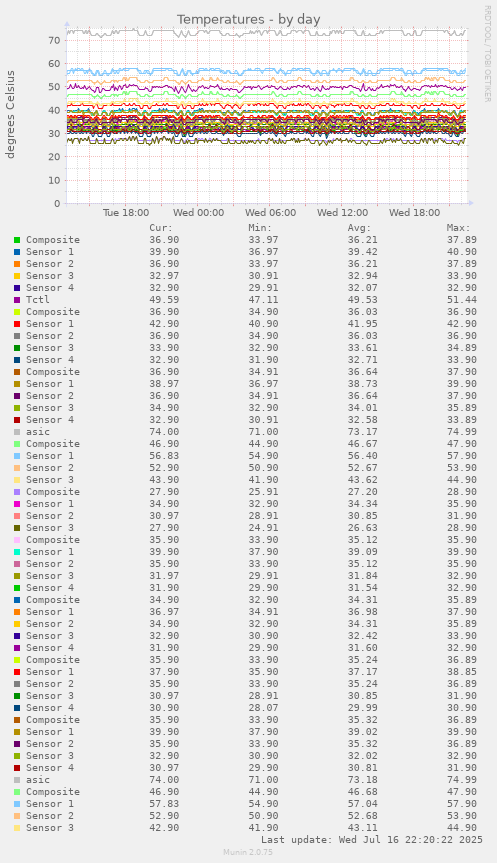Click the 56.83 current value
Viewport: 497px width, 863px height.
(164, 456)
